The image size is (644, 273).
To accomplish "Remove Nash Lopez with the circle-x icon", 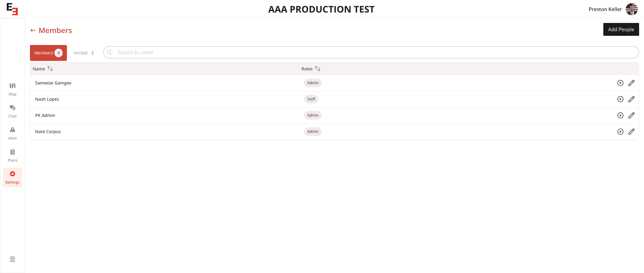I will [x=620, y=99].
